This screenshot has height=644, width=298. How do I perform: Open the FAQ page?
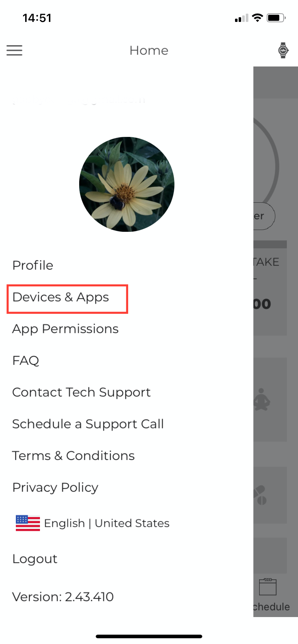pos(26,360)
